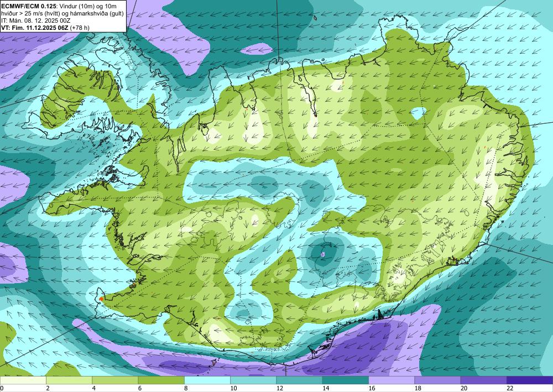Click the light lavender 16–18 legend swatch
The image size is (553, 392).
[392, 380]
